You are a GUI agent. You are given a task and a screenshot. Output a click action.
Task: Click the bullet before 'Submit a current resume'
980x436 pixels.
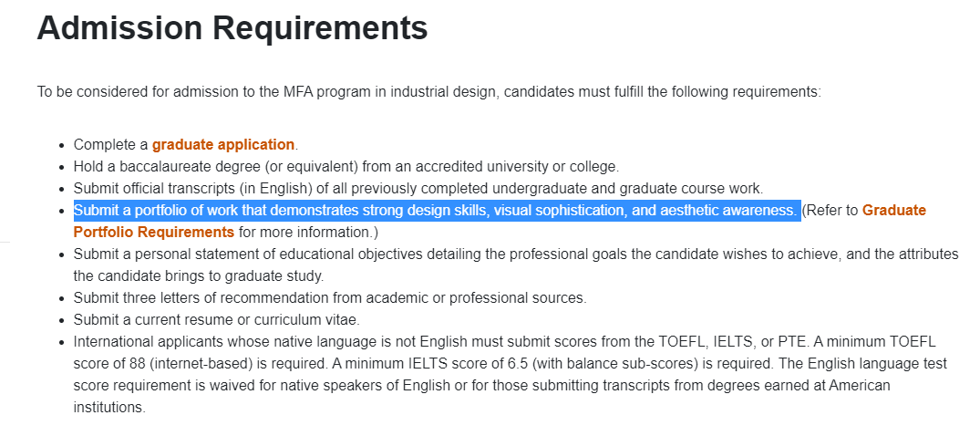(61, 320)
